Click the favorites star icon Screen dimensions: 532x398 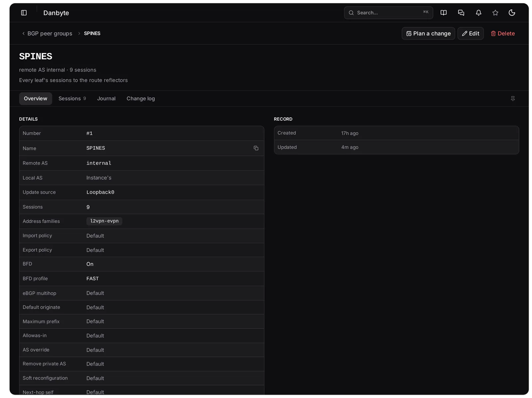coord(495,13)
